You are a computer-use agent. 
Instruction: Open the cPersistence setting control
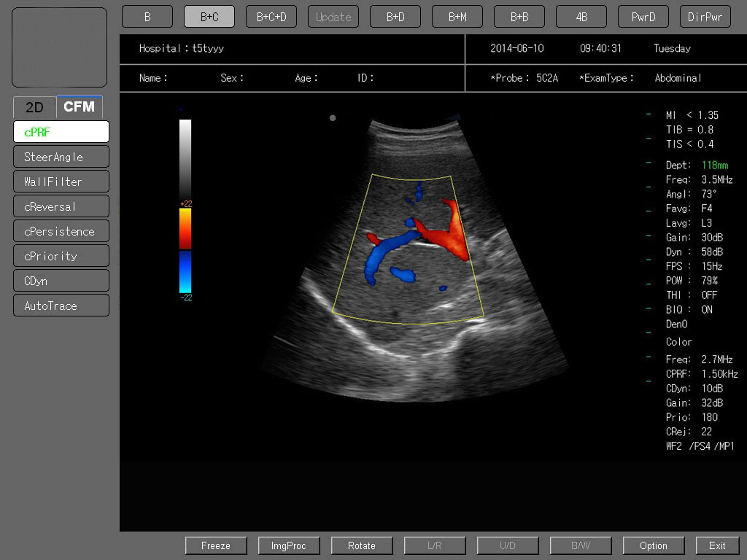[61, 230]
